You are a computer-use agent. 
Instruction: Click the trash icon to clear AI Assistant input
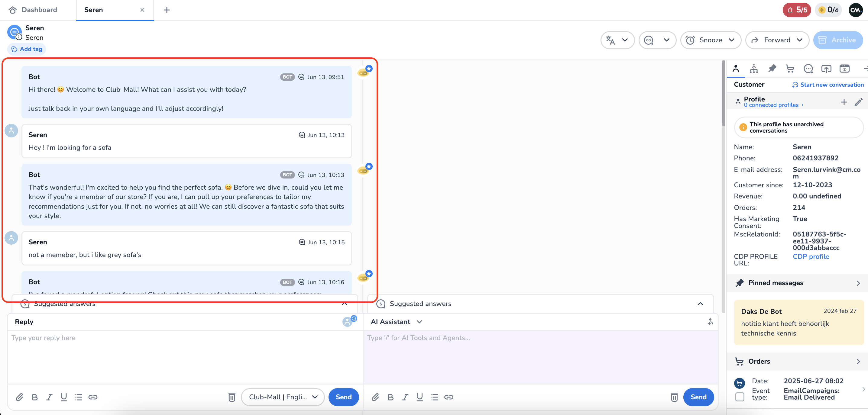click(x=674, y=397)
